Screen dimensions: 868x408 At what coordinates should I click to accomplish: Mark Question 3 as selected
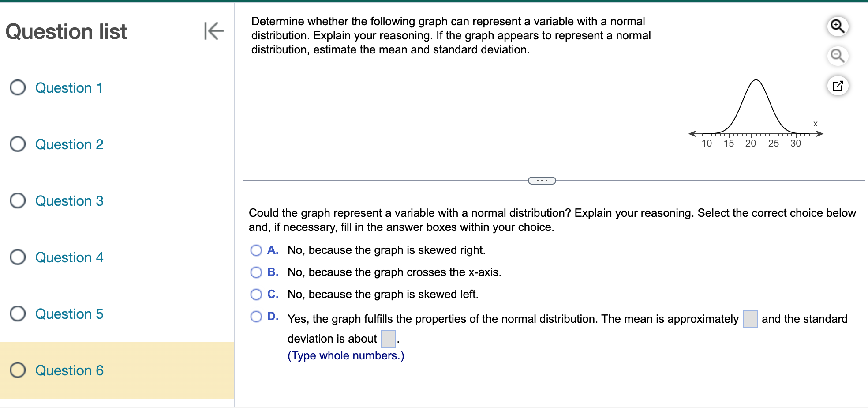[17, 201]
